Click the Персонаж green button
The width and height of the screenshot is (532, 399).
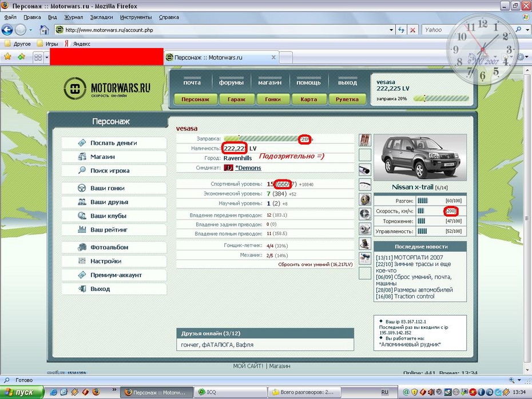click(x=196, y=99)
